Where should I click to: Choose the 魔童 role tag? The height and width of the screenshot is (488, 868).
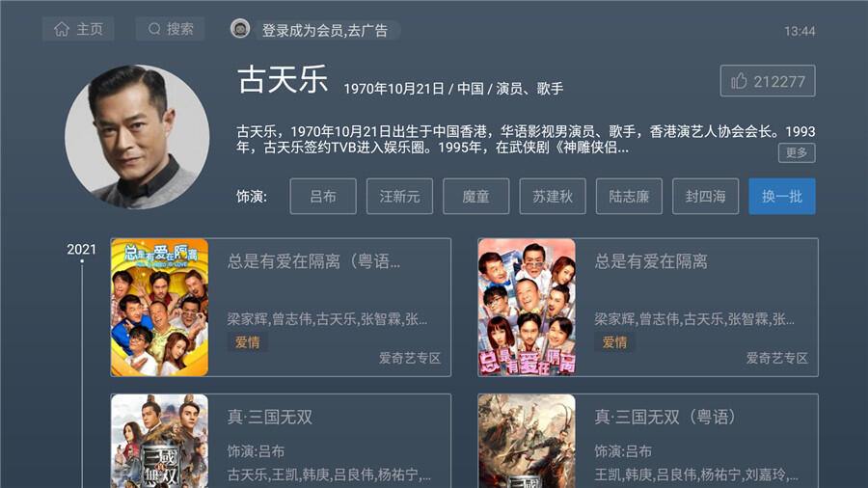(476, 197)
